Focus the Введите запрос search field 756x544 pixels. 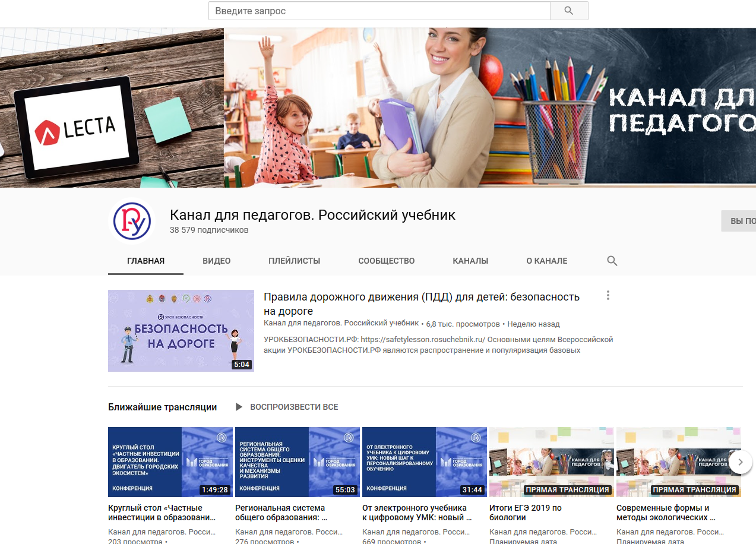tap(379, 11)
